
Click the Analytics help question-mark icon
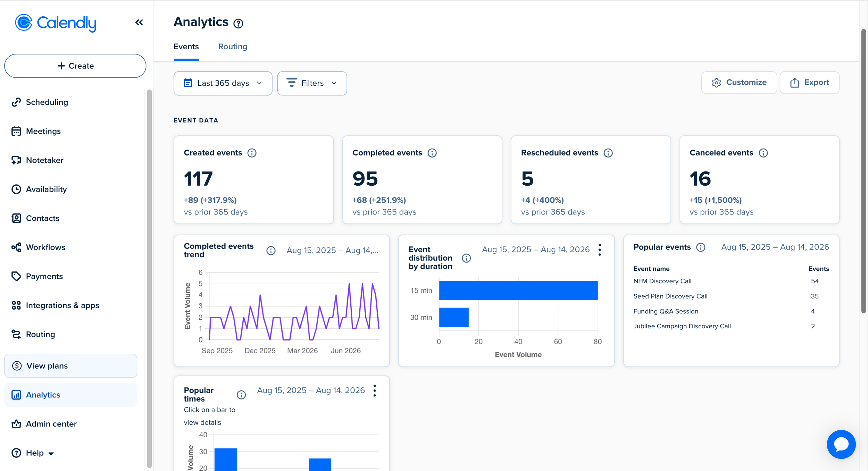(238, 24)
